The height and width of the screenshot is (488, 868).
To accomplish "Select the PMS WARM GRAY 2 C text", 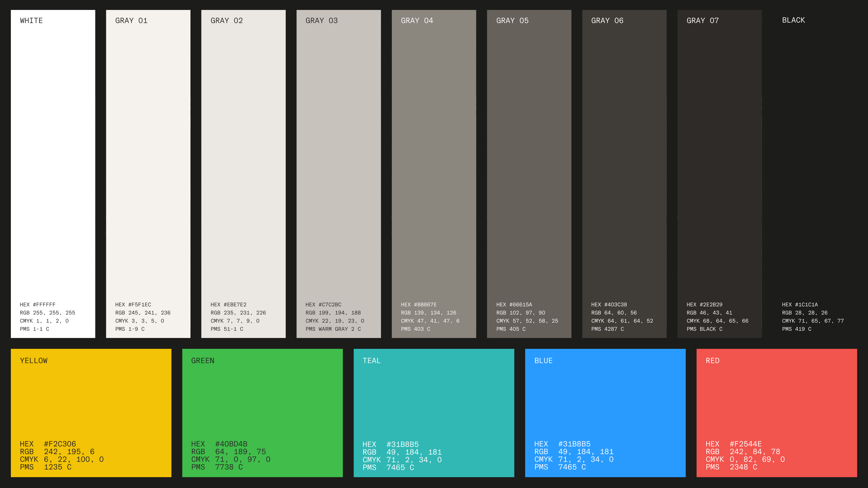I will (333, 329).
